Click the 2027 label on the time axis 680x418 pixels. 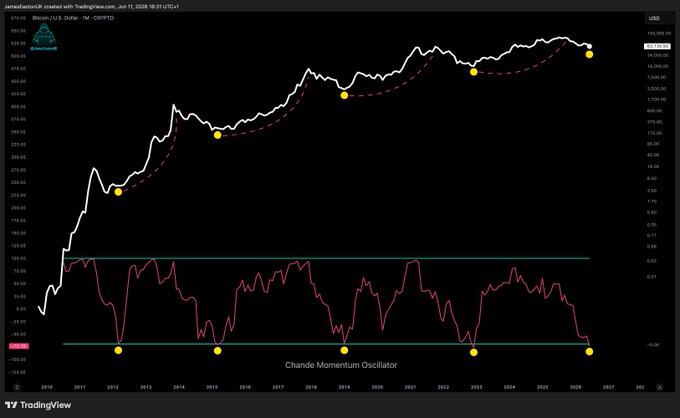coord(608,387)
